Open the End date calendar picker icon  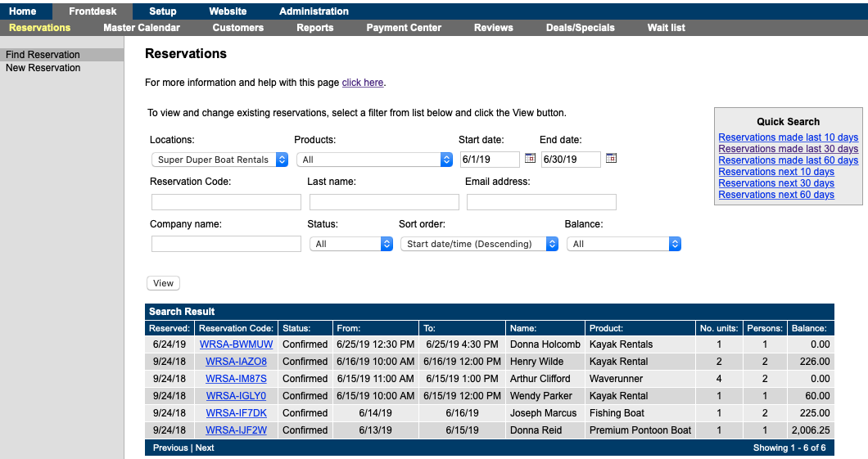coord(611,159)
